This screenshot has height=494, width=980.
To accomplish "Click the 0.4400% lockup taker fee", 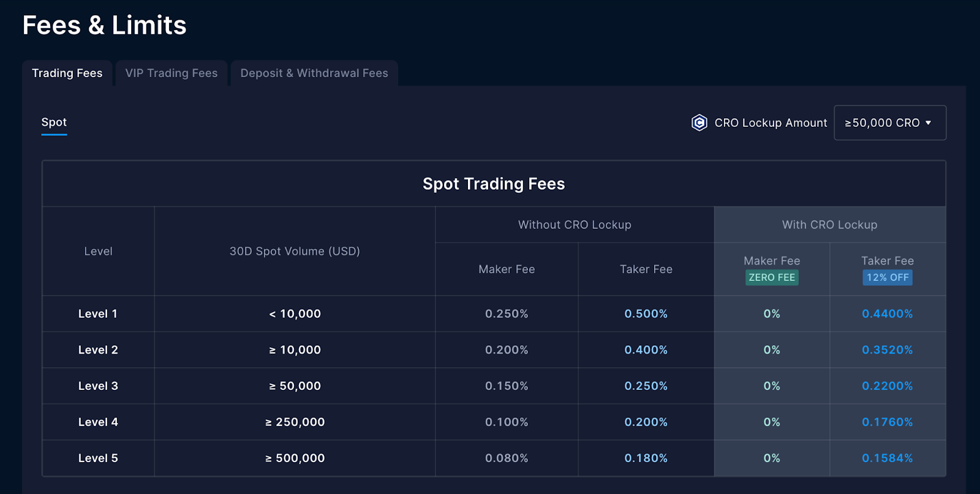I will coord(888,314).
